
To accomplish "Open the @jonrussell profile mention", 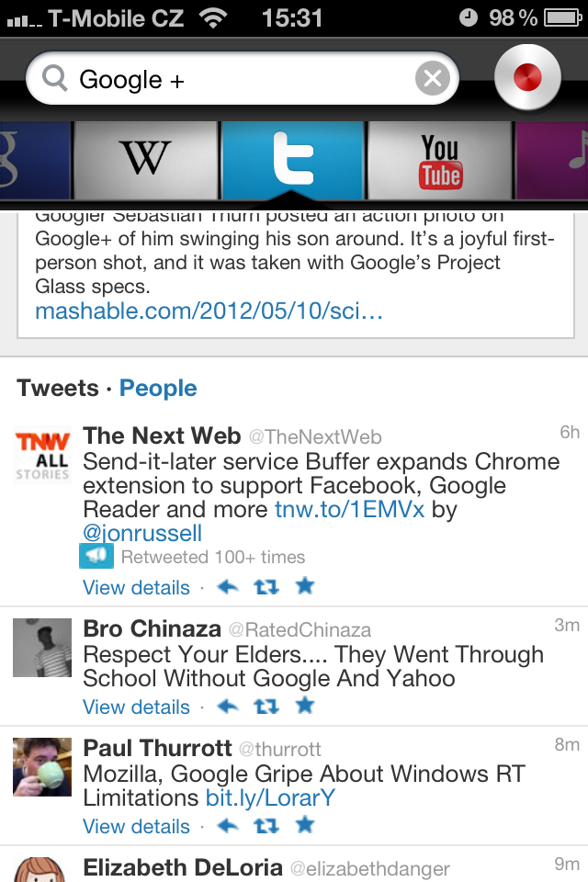I will pos(142,533).
